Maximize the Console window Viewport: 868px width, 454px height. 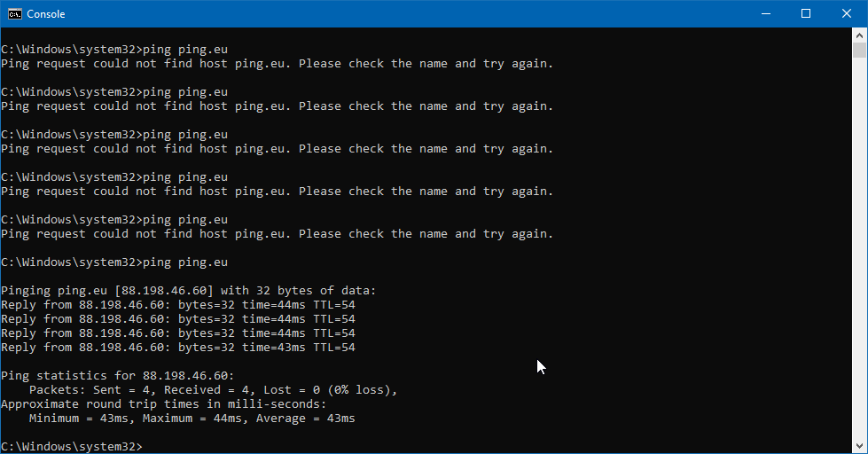[x=806, y=13]
